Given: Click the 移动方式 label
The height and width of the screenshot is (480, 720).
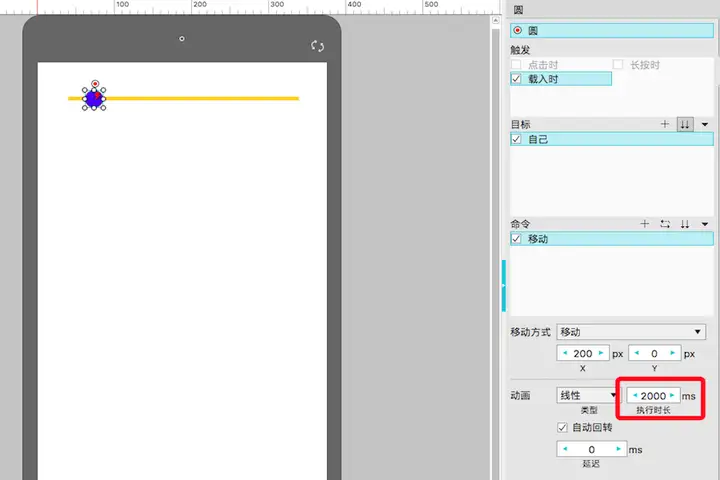Looking at the screenshot, I should pyautogui.click(x=530, y=332).
